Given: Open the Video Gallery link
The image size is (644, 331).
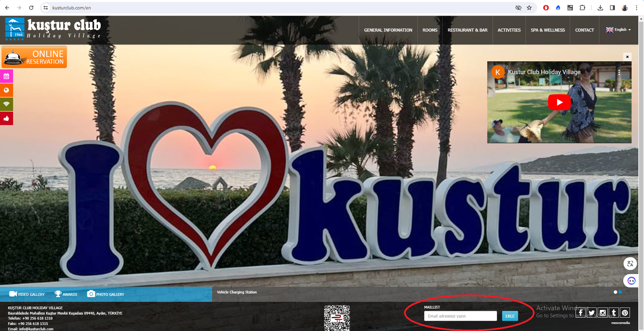Looking at the screenshot, I should 27,294.
